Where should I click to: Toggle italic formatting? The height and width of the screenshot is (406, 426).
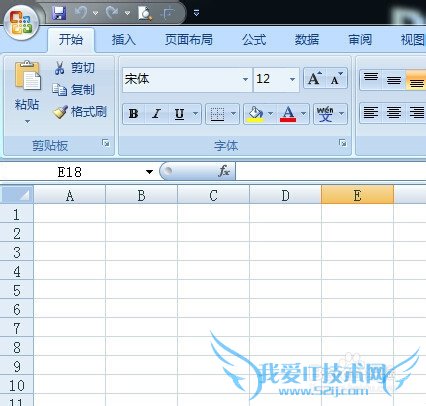pyautogui.click(x=157, y=114)
